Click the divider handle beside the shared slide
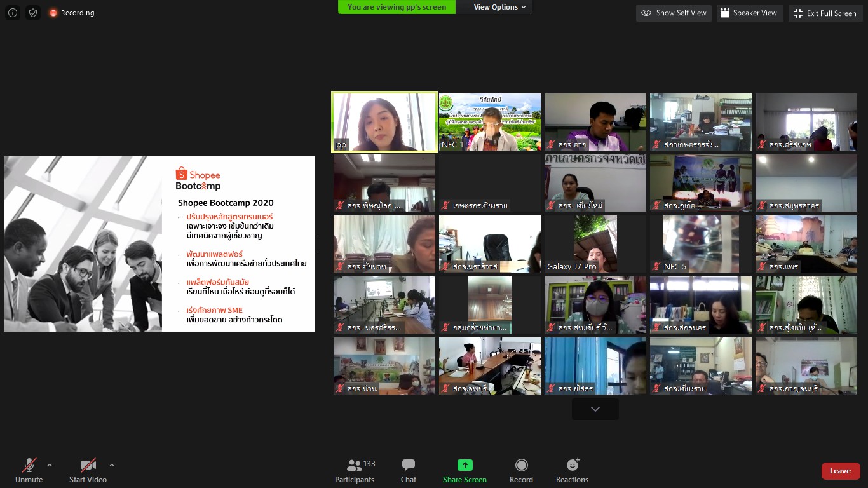 pyautogui.click(x=319, y=243)
